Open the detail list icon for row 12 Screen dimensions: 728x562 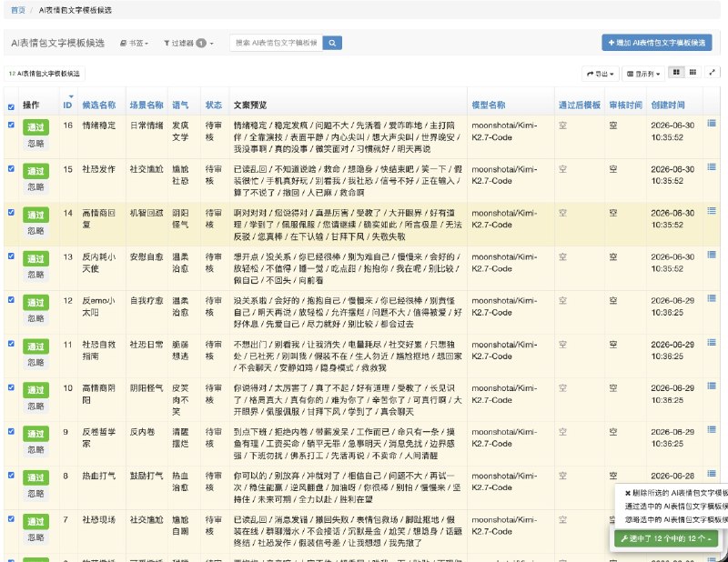click(x=712, y=298)
